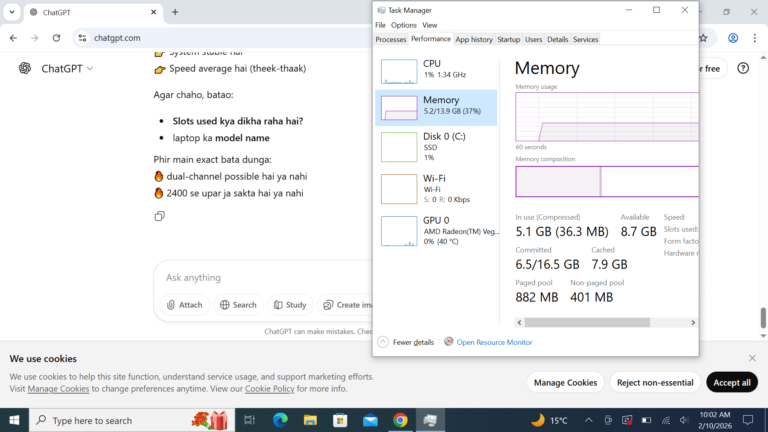Switch to the Processes tab
Screen dimensions: 768x432
[x=390, y=39]
